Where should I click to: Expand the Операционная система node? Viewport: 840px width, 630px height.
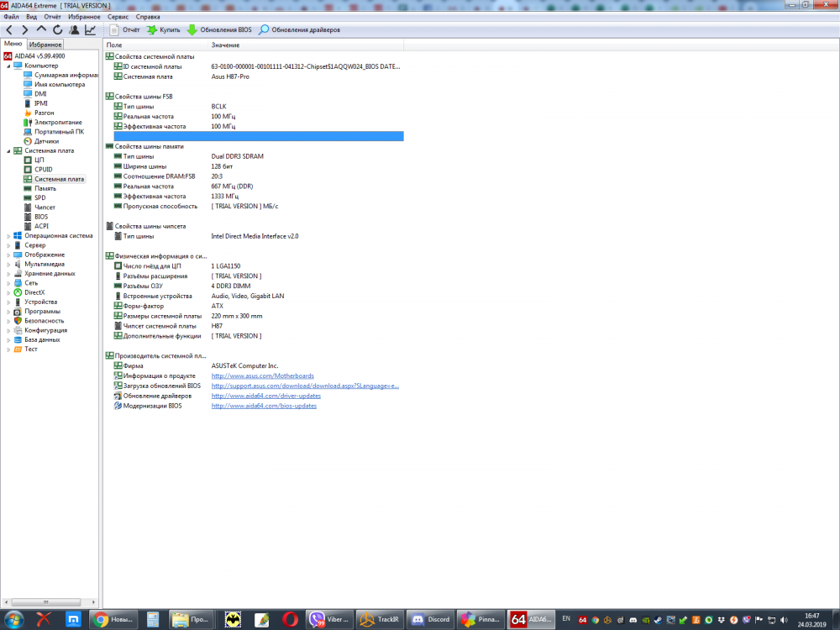8,236
